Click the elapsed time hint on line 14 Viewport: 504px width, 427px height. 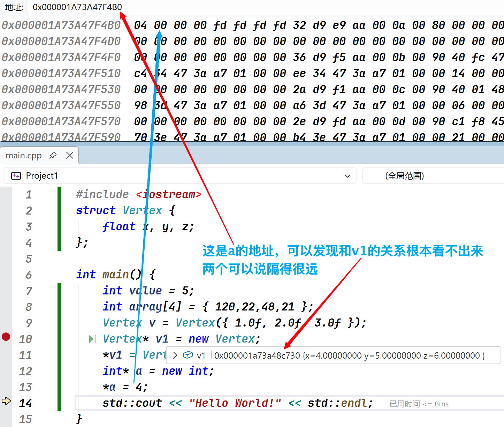pos(419,404)
